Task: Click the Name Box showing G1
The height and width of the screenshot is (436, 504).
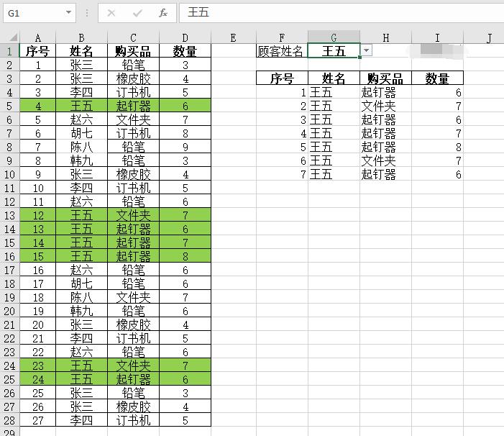Action: coord(39,13)
